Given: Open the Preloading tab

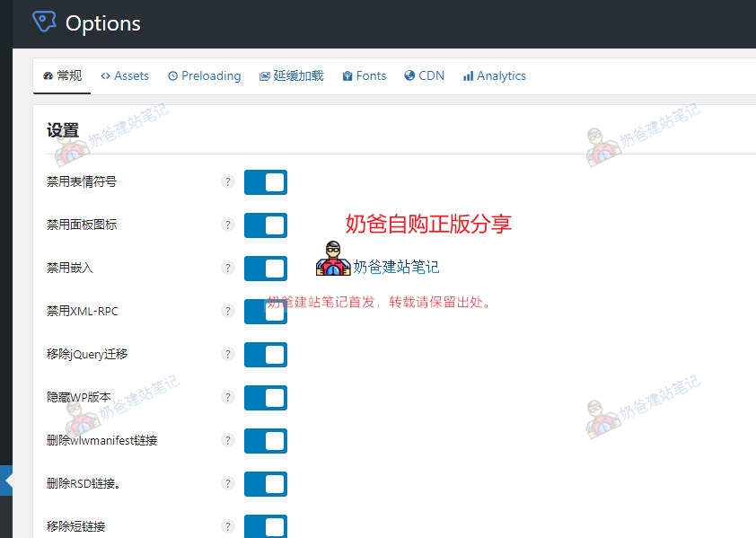Looking at the screenshot, I should pyautogui.click(x=204, y=76).
